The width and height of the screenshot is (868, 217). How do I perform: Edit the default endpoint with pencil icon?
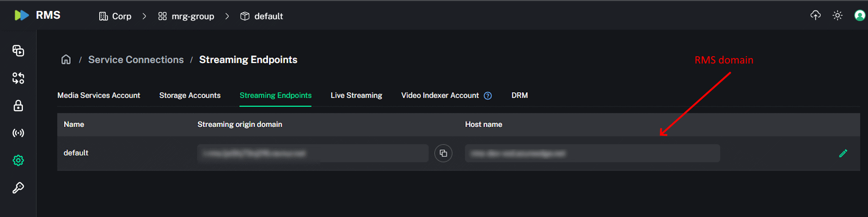(843, 153)
